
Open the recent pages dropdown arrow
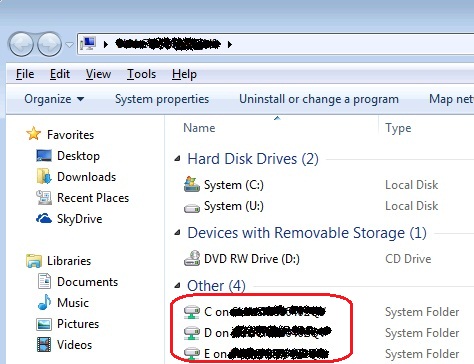click(x=69, y=44)
